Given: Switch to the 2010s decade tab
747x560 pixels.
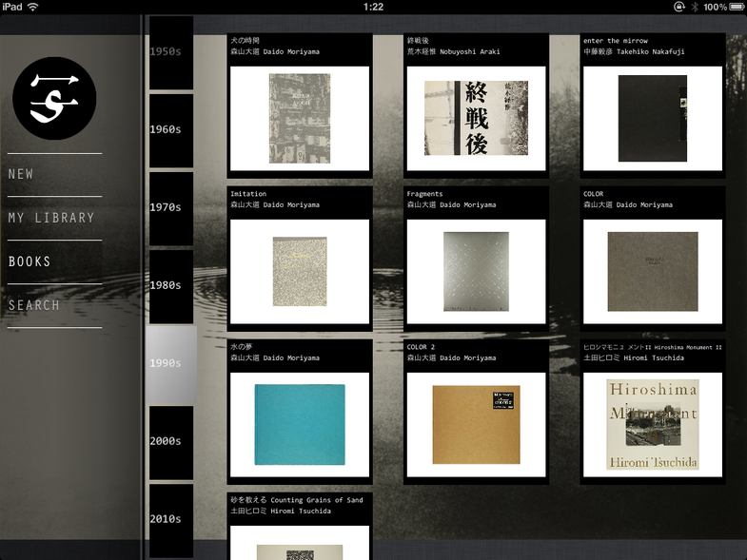Looking at the screenshot, I should click(171, 521).
